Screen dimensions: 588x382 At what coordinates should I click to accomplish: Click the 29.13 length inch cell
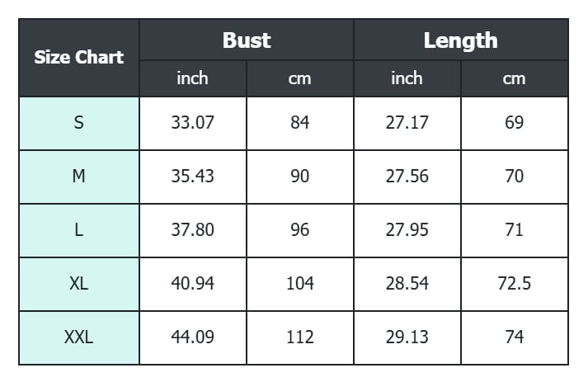tap(407, 337)
